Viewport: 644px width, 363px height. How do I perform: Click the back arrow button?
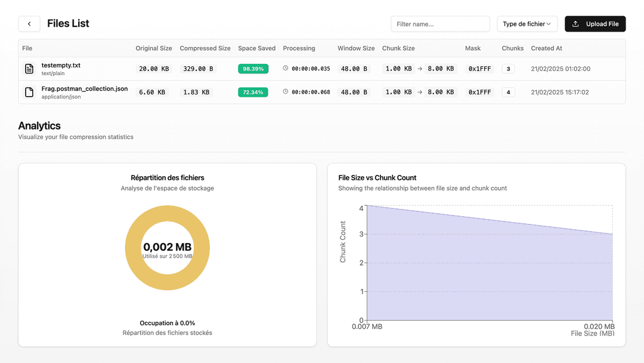tap(29, 24)
